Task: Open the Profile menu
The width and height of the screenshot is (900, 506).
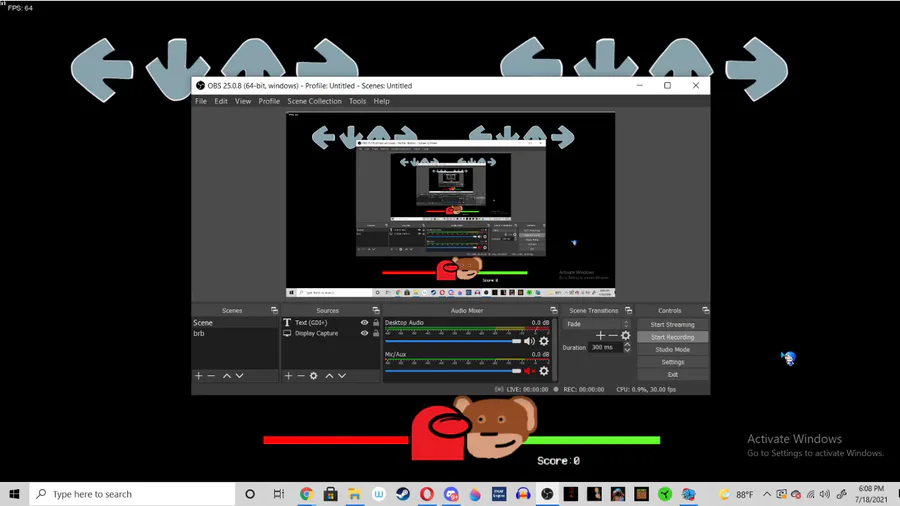Action: (269, 101)
